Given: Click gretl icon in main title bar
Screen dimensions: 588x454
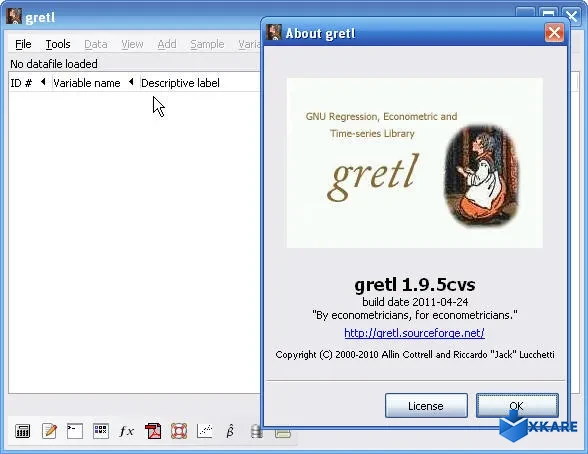Looking at the screenshot, I should coord(14,16).
